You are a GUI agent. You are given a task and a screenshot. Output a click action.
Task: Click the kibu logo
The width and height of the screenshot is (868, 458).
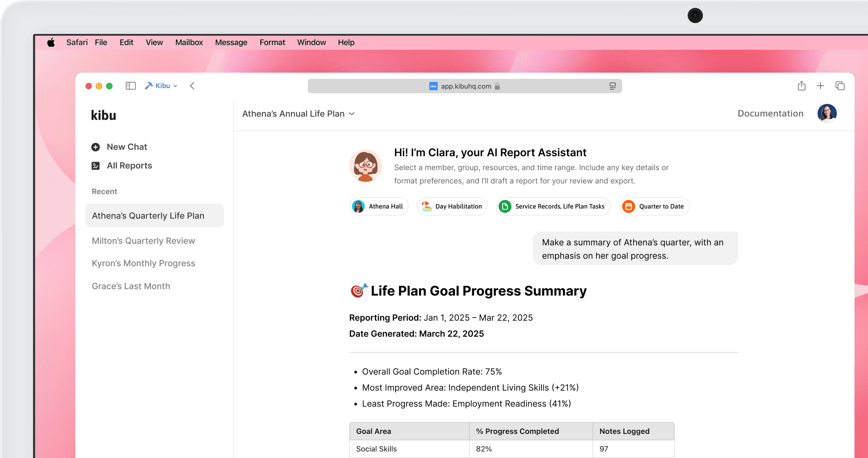click(104, 115)
